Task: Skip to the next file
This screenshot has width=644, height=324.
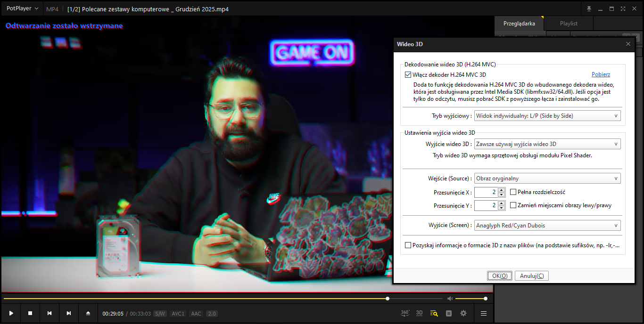Action: (69, 313)
